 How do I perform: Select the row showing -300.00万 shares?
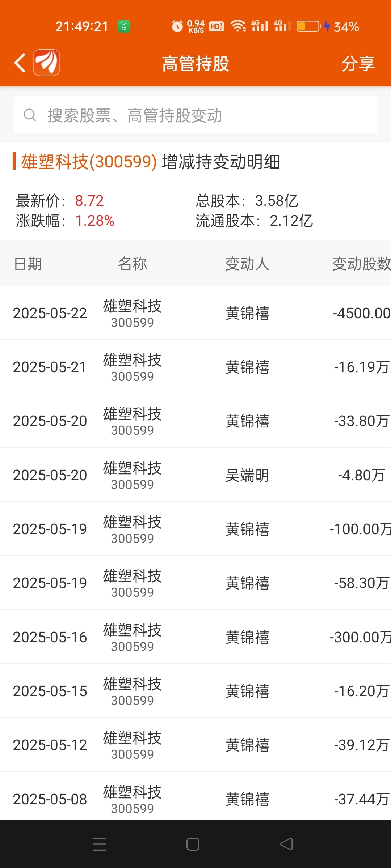(195, 637)
